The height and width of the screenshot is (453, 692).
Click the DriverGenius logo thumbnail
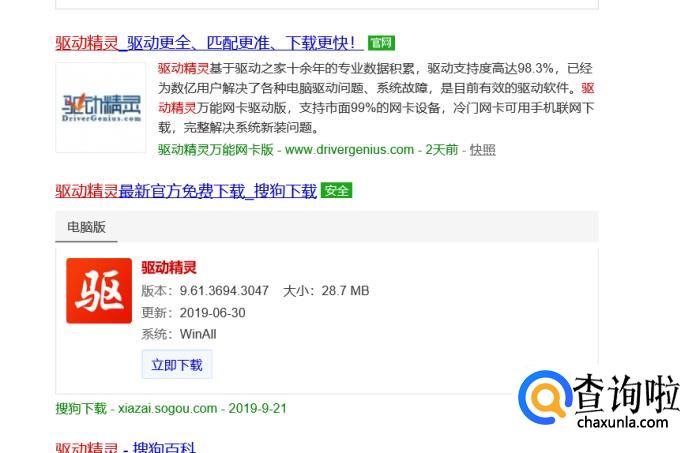click(x=101, y=107)
